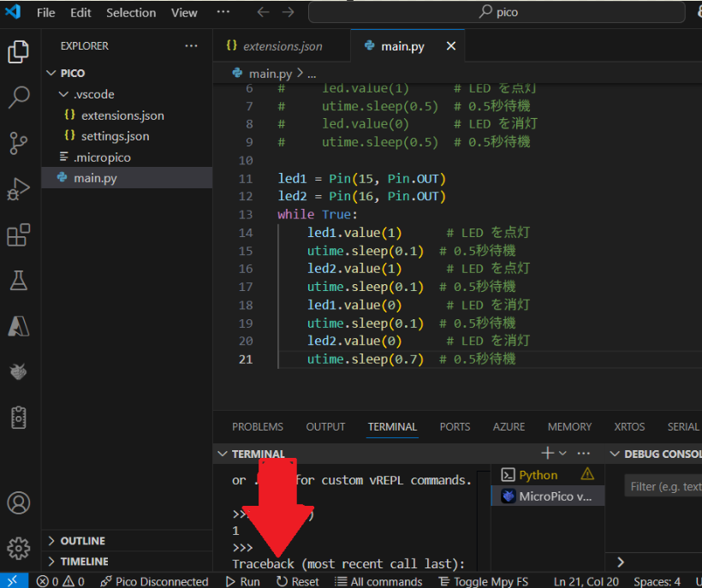Viewport: 702px width, 588px height.
Task: Open the View menu
Action: pyautogui.click(x=184, y=13)
